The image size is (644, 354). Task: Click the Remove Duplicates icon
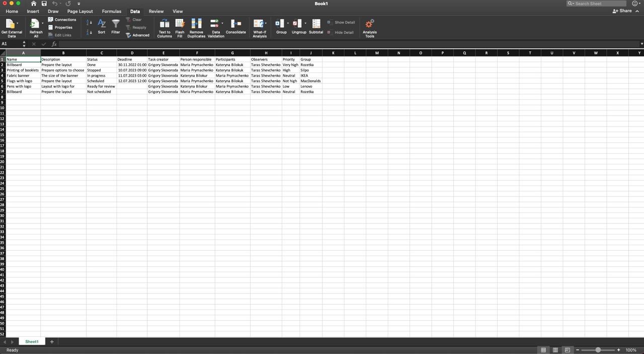[196, 24]
